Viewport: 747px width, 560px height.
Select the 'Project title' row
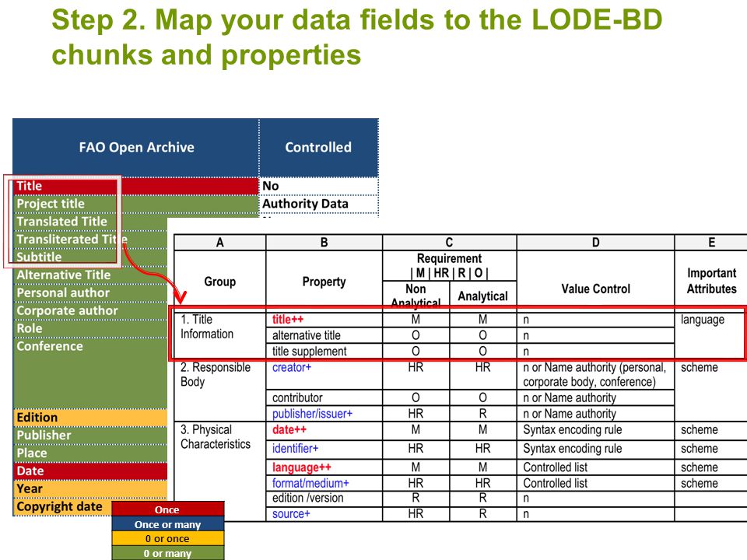pyautogui.click(x=135, y=204)
